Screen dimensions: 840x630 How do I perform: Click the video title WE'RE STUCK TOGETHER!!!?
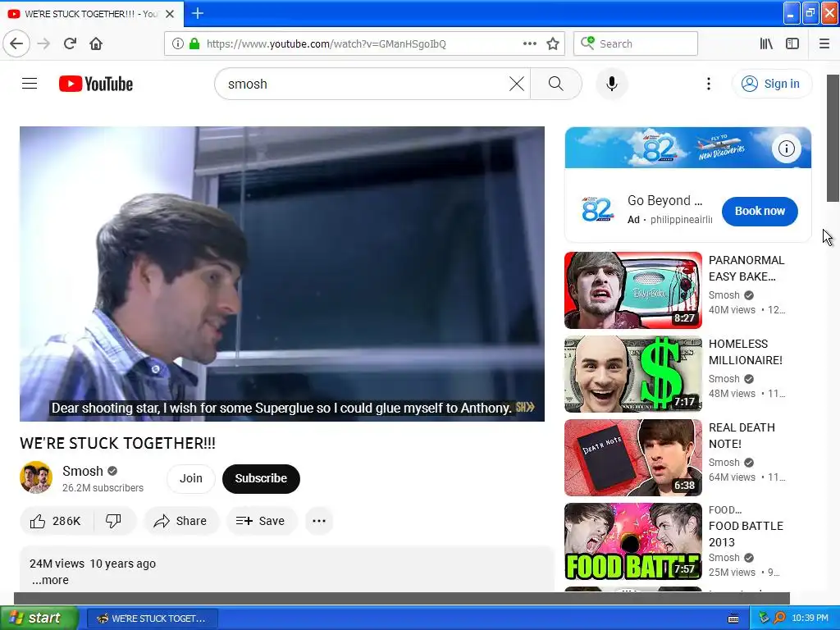[117, 443]
